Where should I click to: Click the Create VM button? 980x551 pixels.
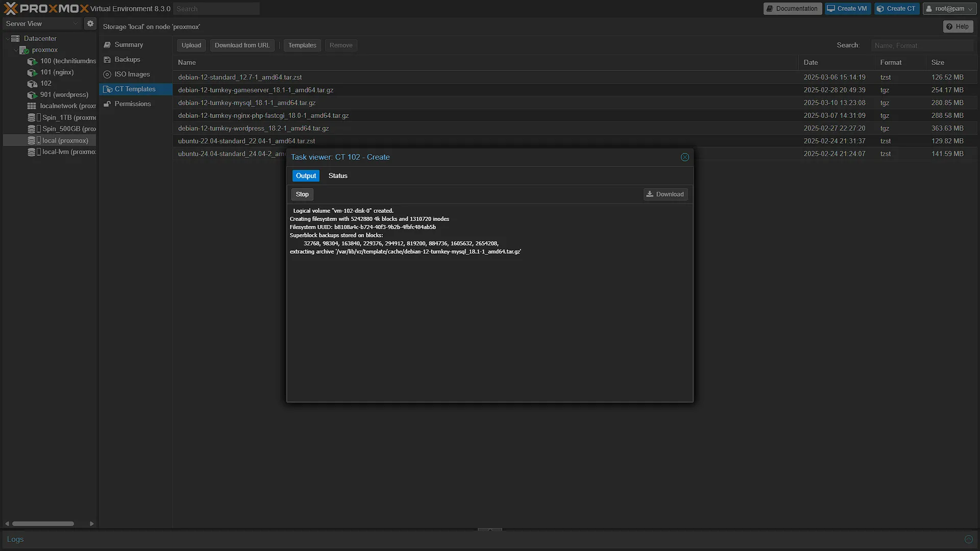tap(847, 9)
